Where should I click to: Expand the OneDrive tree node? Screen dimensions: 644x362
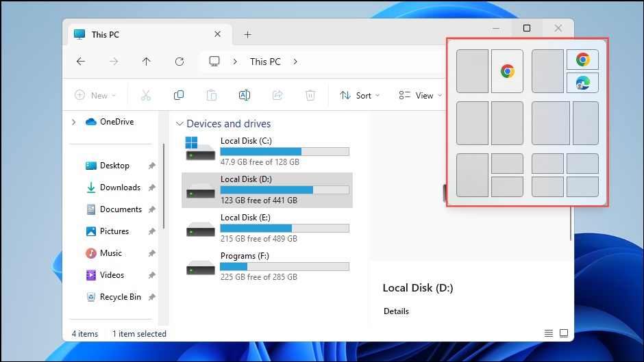coord(73,122)
